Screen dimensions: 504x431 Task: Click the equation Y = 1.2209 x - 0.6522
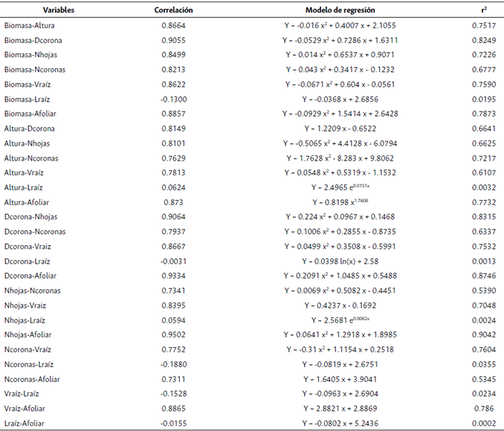(x=340, y=129)
